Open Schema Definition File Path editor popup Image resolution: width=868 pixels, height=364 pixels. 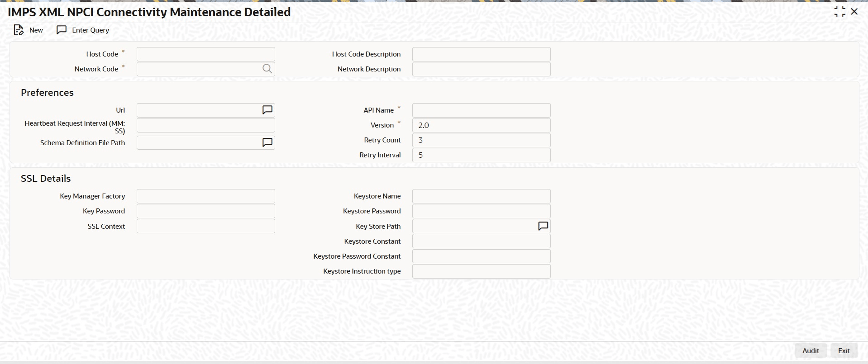click(x=267, y=142)
